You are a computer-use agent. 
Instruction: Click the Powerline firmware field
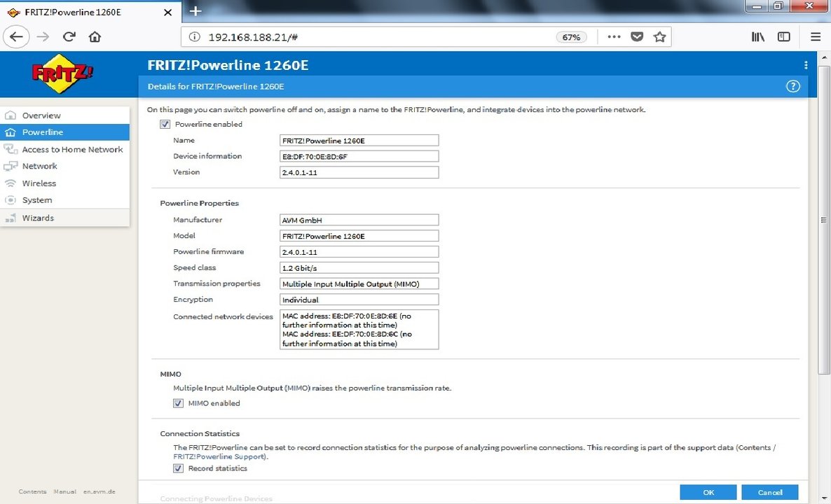[359, 251]
